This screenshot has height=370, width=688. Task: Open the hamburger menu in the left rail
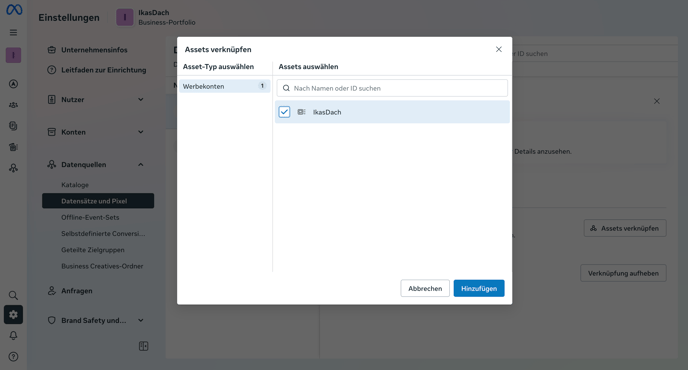[x=14, y=32]
